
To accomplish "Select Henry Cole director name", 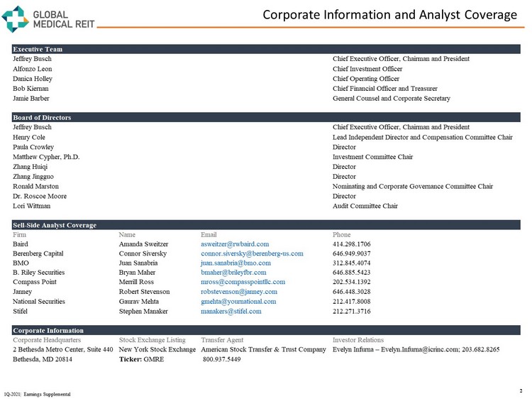I will [x=29, y=137].
